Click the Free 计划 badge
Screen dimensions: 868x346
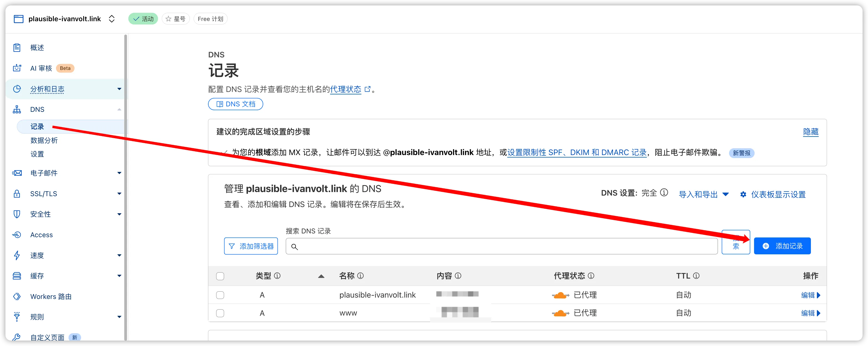pyautogui.click(x=210, y=19)
